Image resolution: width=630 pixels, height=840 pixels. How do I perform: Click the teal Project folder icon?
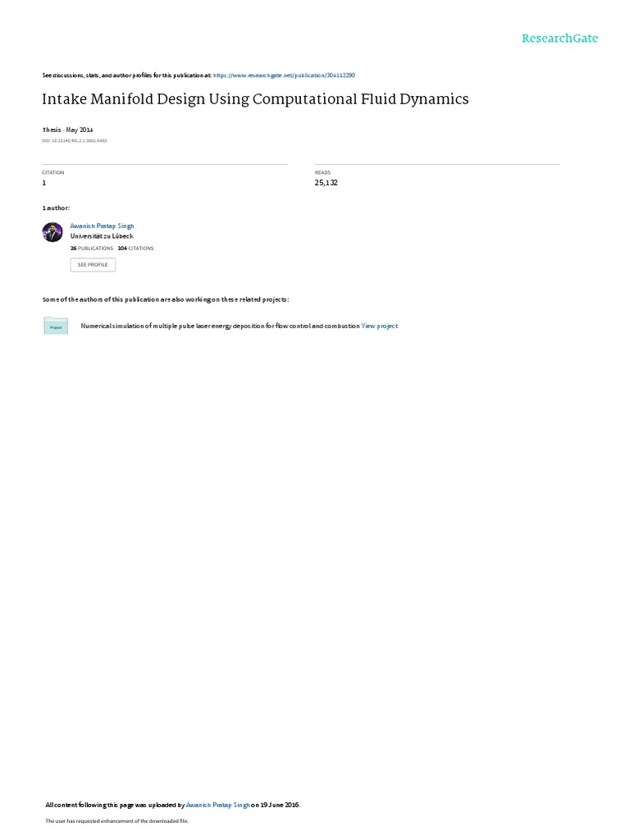click(56, 326)
